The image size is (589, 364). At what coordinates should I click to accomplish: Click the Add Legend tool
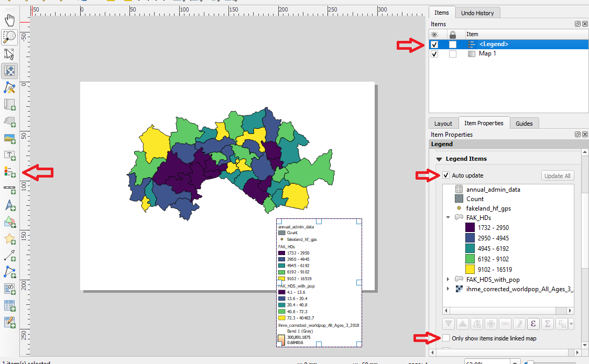[9, 172]
